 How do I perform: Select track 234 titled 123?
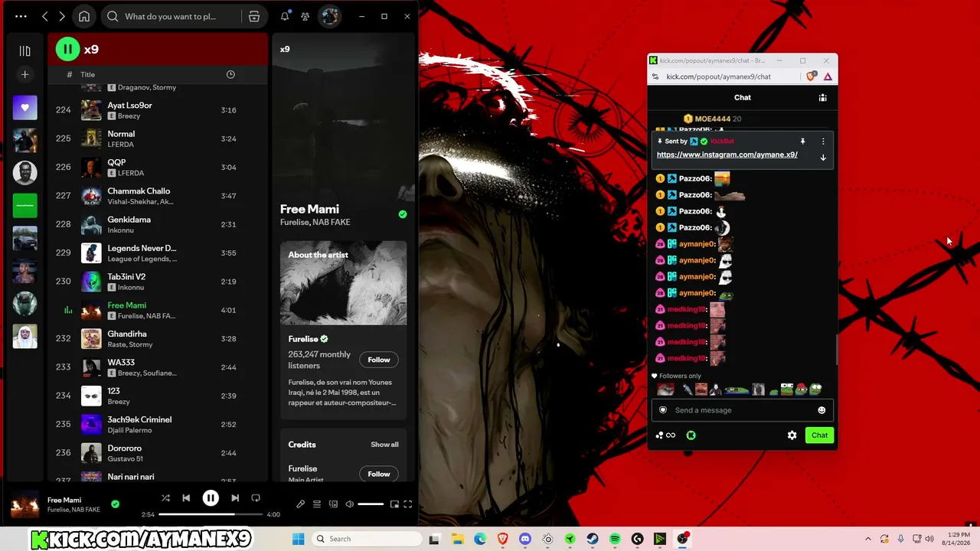157,396
